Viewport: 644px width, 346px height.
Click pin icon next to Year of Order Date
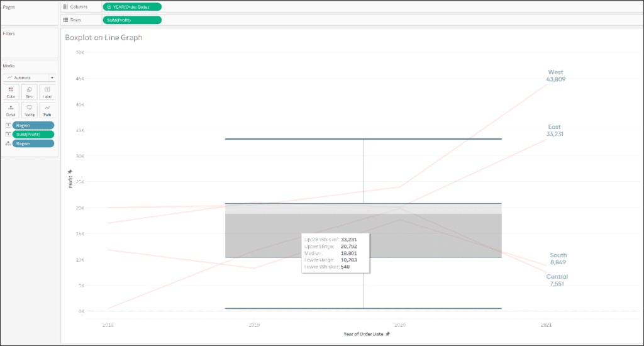[x=387, y=333]
